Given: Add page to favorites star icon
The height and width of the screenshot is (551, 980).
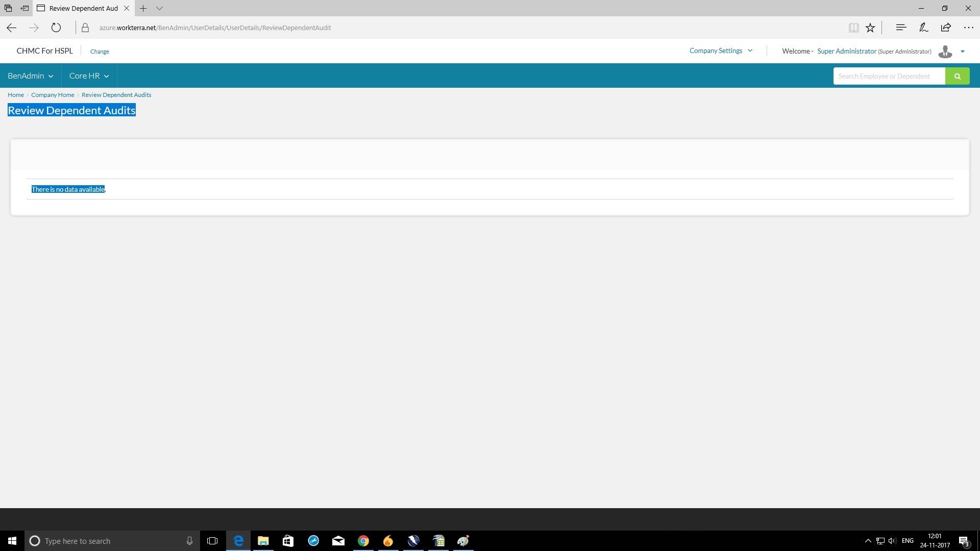Looking at the screenshot, I should pos(870,28).
